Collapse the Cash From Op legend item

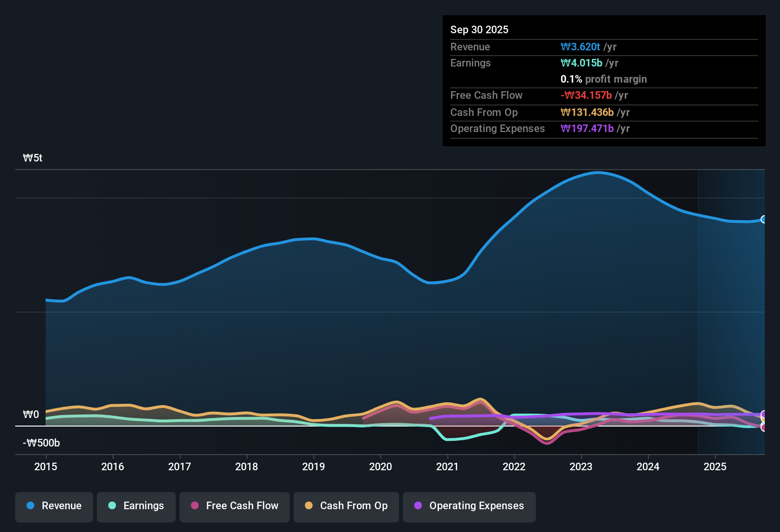point(346,506)
